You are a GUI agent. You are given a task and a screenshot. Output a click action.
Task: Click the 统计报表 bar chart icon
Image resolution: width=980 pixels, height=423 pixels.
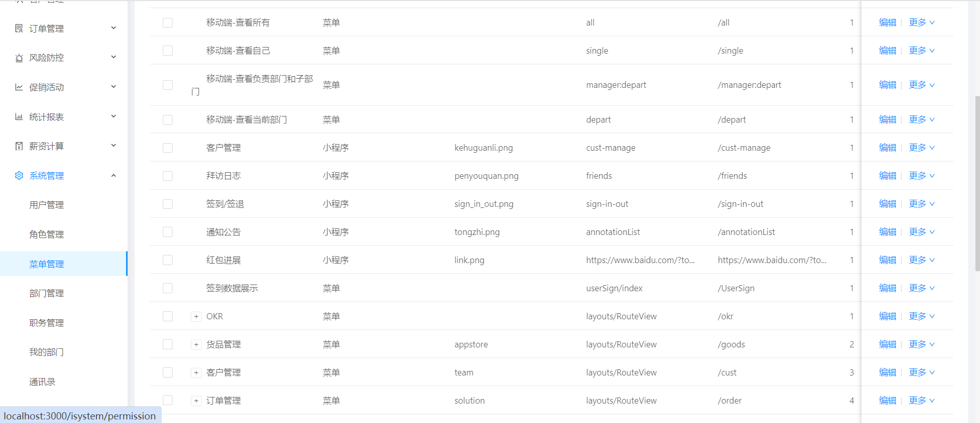click(19, 116)
